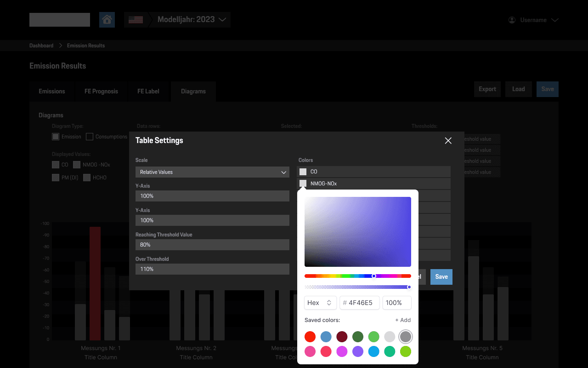588x368 pixels.
Task: Click + Add next to Saved colors
Action: pyautogui.click(x=403, y=320)
